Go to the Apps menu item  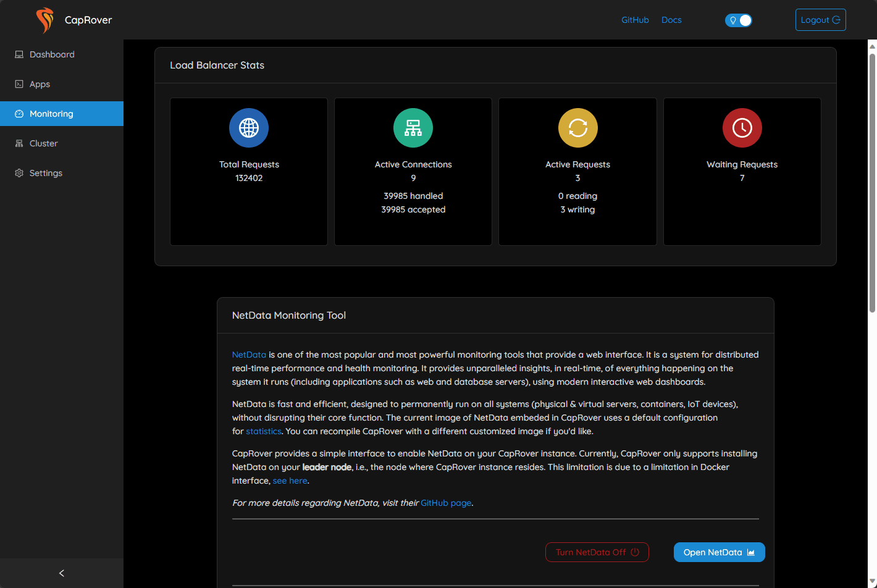coord(62,84)
